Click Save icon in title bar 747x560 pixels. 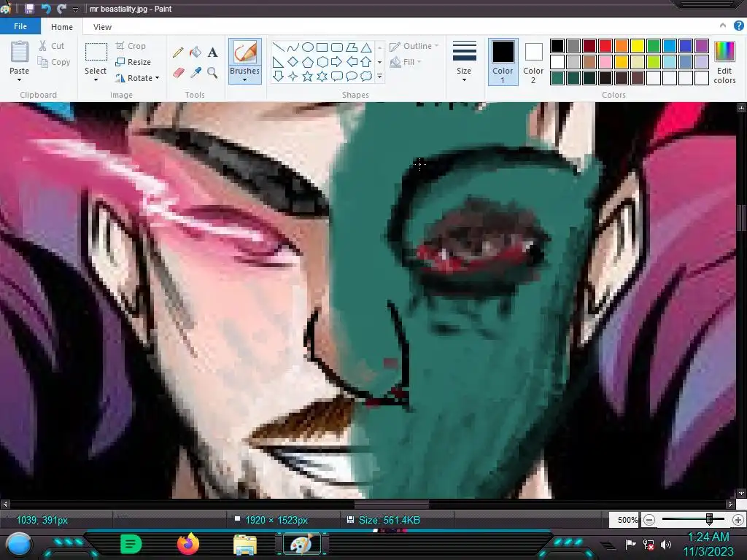[29, 9]
